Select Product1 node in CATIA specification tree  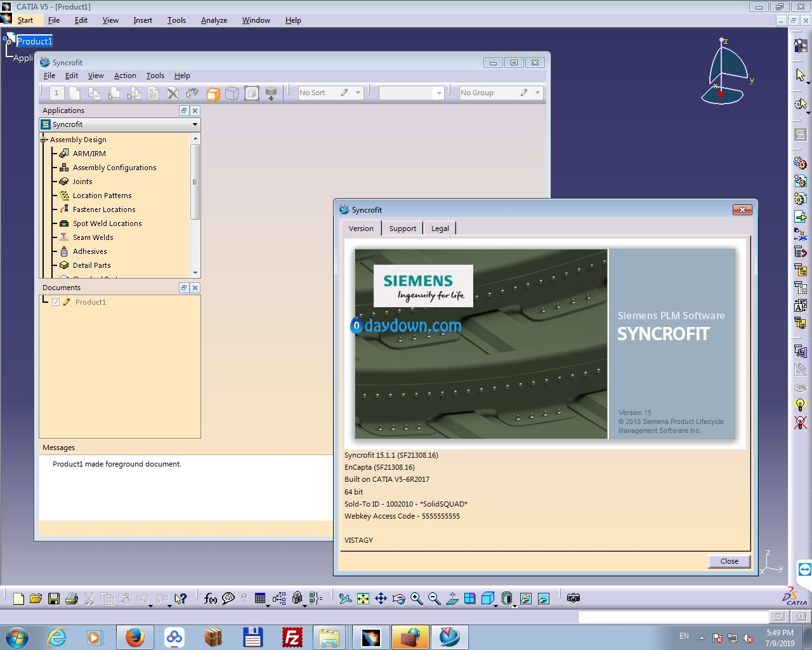[x=34, y=41]
